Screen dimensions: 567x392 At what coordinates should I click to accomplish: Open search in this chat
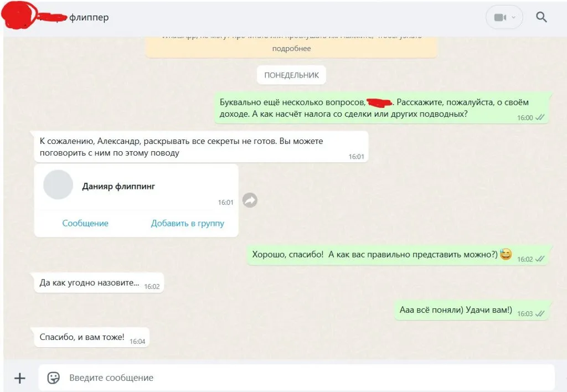[541, 17]
